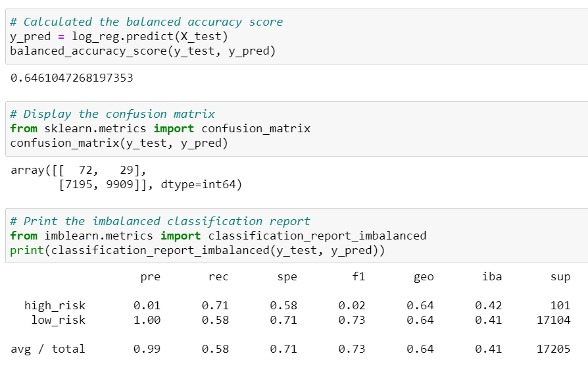Click the comment '# Print the imbalanced classification report'
The image size is (588, 381).
[x=160, y=221]
